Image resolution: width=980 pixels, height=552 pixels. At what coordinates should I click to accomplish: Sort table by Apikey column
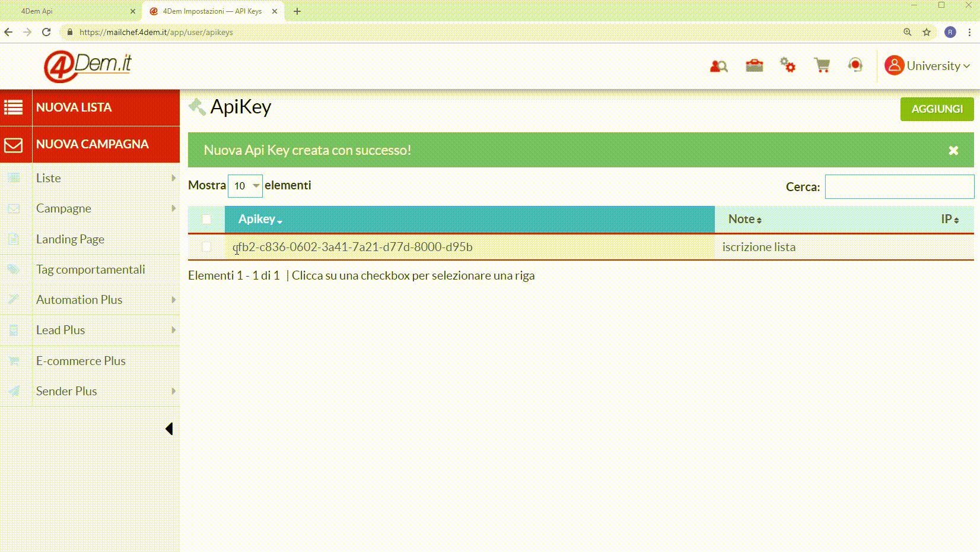pyautogui.click(x=469, y=220)
